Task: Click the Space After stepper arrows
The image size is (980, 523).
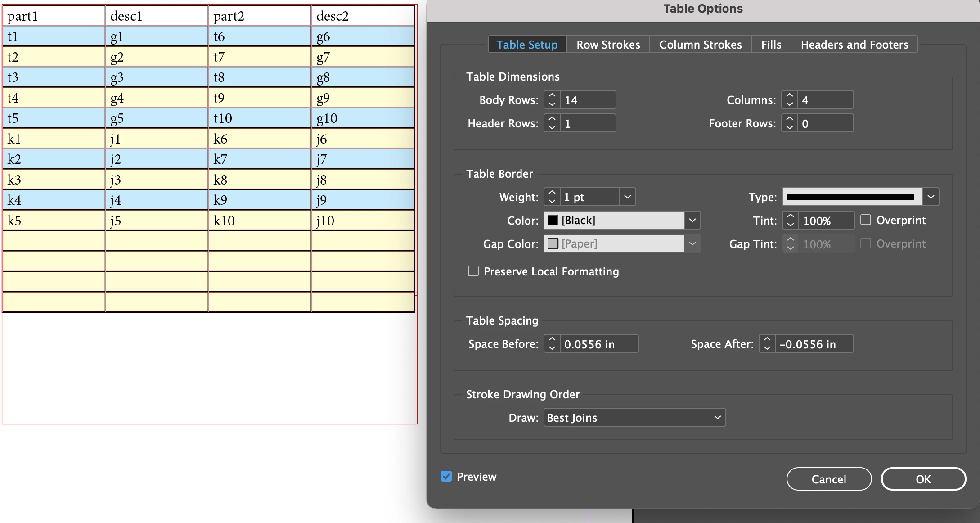Action: pos(767,344)
